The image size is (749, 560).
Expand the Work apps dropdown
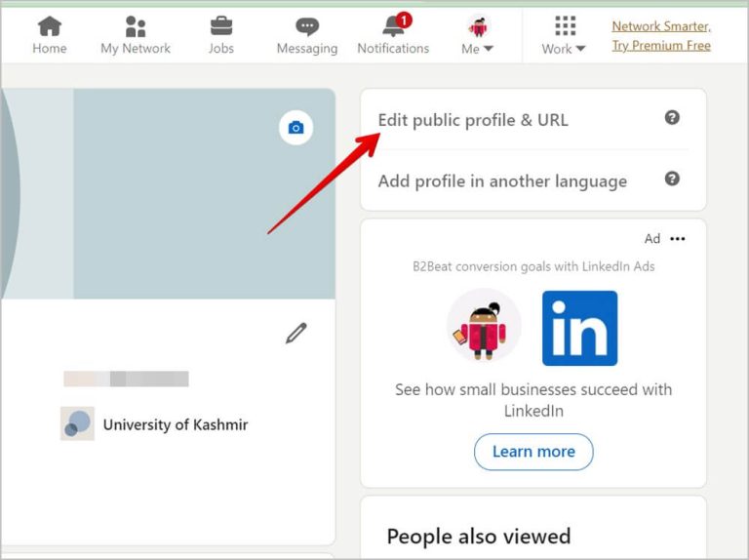[x=564, y=35]
